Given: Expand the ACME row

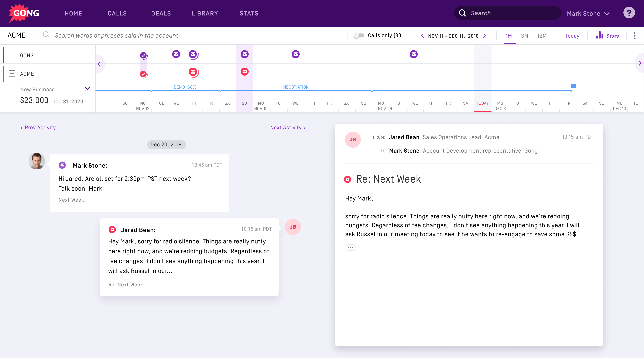Looking at the screenshot, I should point(12,74).
